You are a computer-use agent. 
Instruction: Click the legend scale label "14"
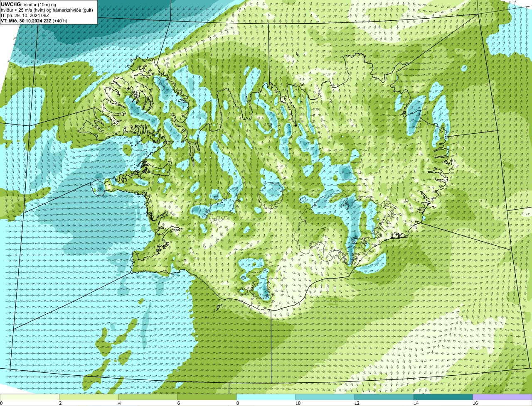[x=416, y=403]
